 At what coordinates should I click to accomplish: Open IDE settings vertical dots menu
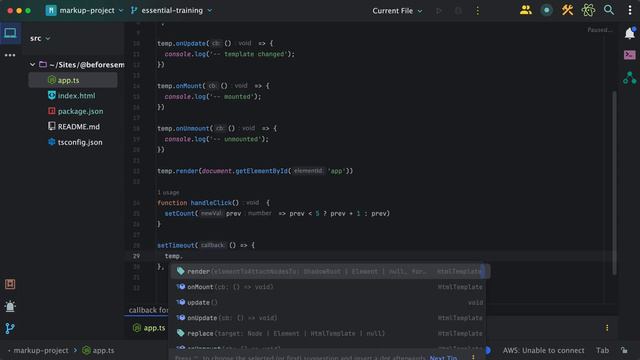click(630, 10)
